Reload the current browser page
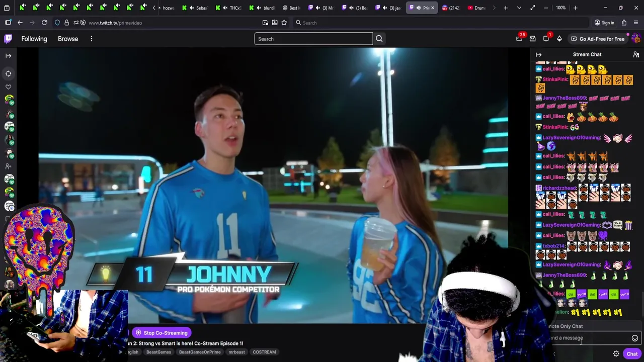Viewport: 644px width, 362px height. pos(44,23)
